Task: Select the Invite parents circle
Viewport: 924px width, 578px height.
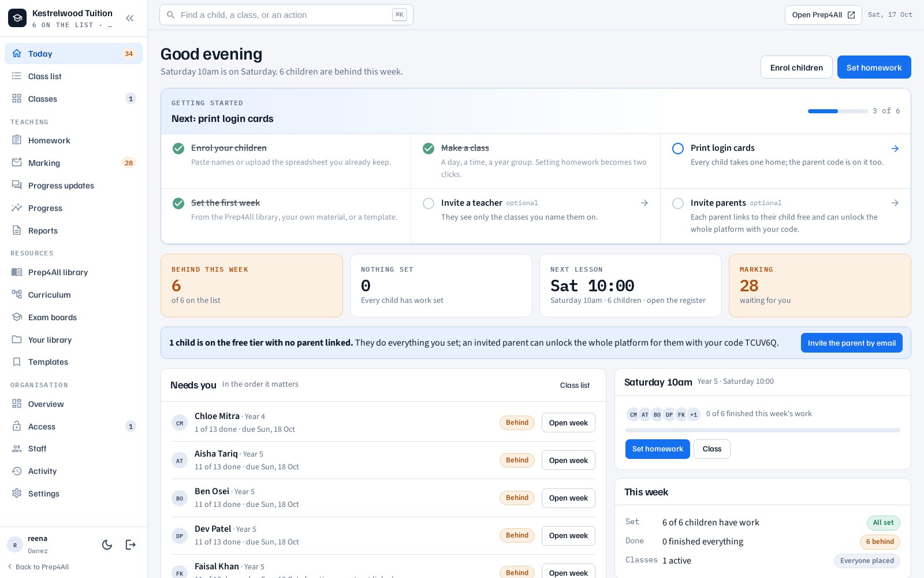Action: click(678, 203)
